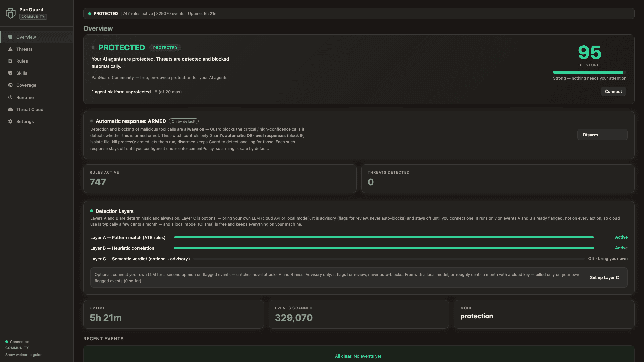
Task: Navigate to Skills
Action: pos(37,73)
